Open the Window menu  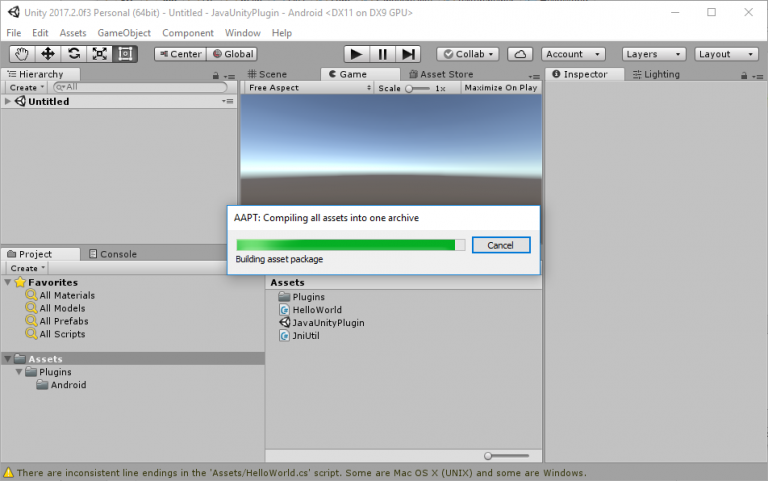click(x=242, y=33)
